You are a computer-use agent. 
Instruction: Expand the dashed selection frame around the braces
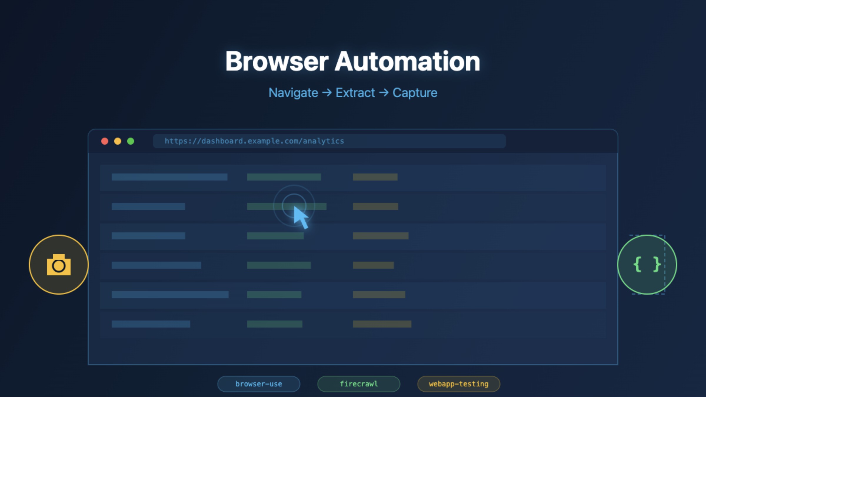647,265
